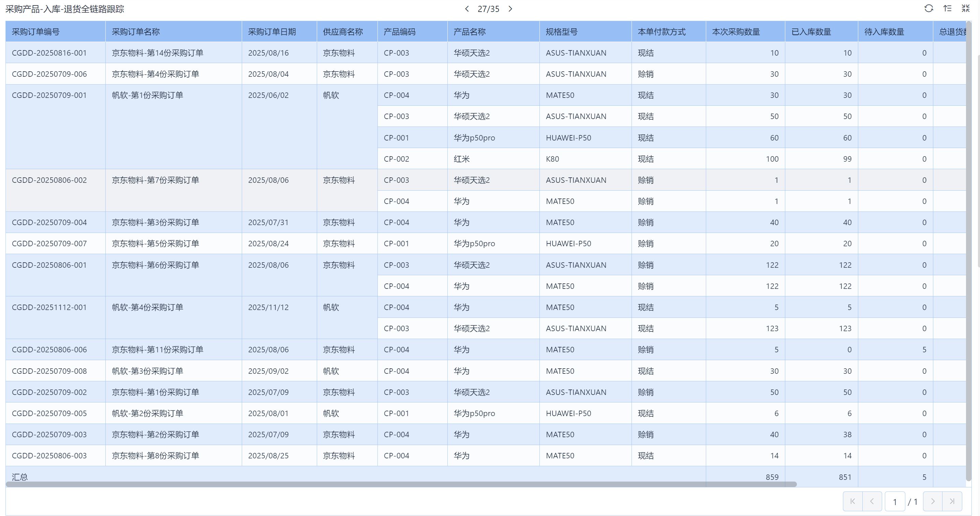Jump to last table page icon
Viewport: 980px width, 516px height.
coord(952,501)
